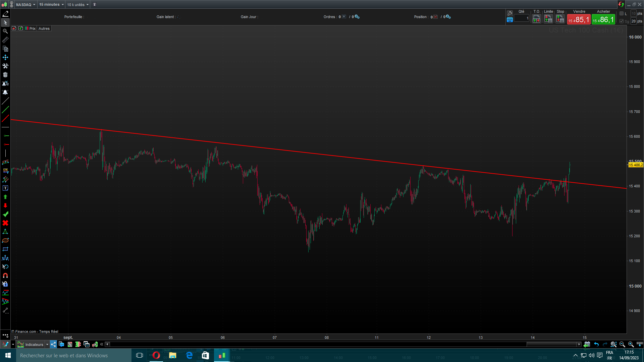
Task: Click the red Vendre price button
Action: 579,19
